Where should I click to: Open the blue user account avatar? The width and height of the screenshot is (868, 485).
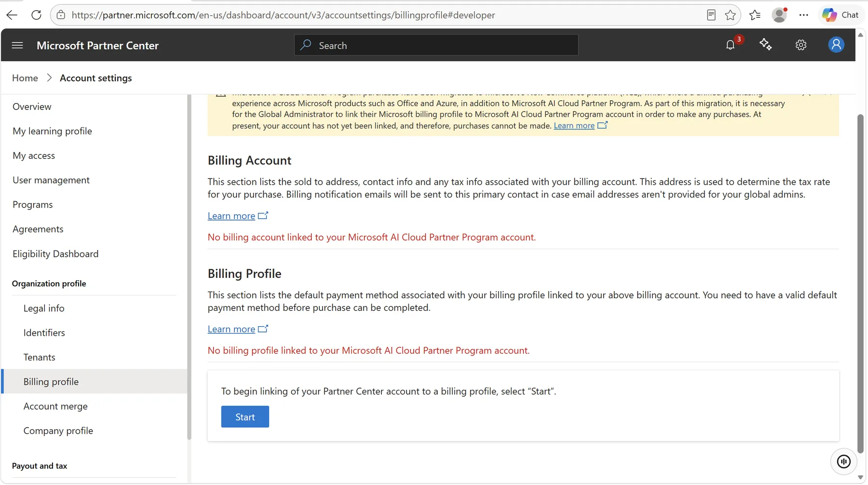coord(836,45)
